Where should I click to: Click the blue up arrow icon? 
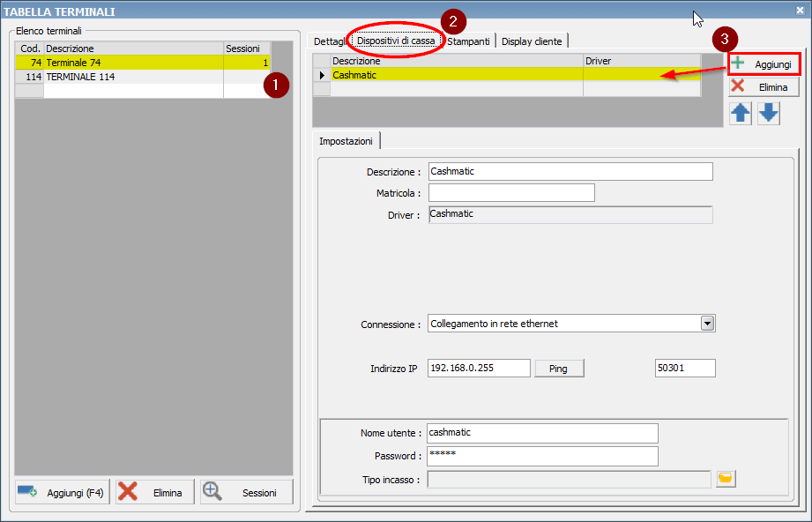click(x=741, y=113)
